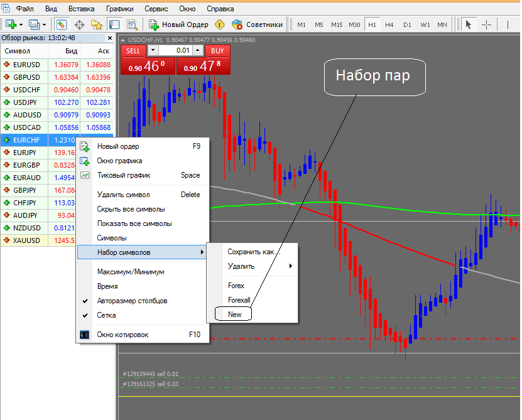Increase volume with the up stepper arrow
This screenshot has width=522, height=420.
point(198,50)
